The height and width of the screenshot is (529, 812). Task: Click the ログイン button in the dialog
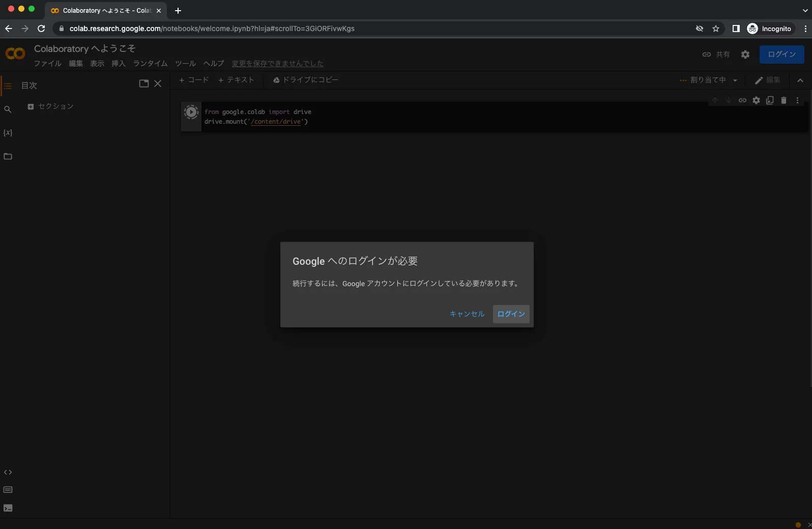(511, 314)
